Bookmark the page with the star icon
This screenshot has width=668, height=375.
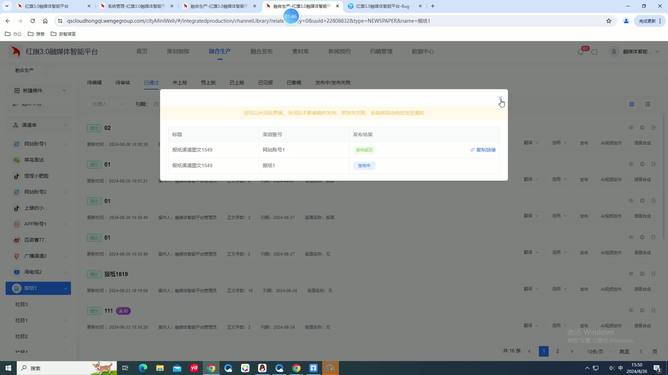(609, 21)
